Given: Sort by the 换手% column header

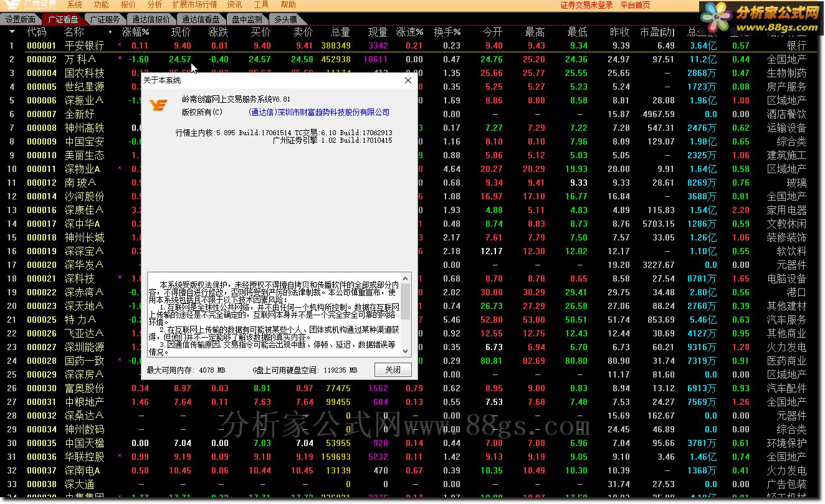Looking at the screenshot, I should click(x=447, y=32).
